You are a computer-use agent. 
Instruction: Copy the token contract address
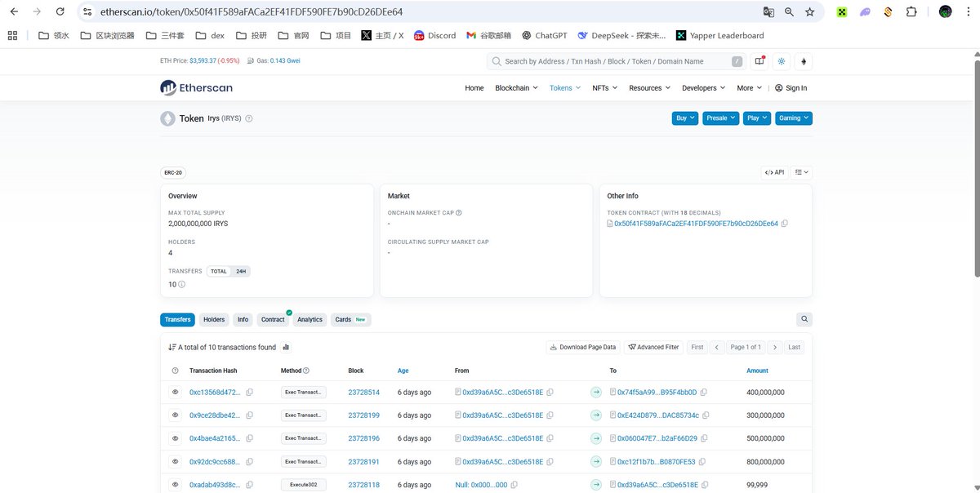[785, 224]
